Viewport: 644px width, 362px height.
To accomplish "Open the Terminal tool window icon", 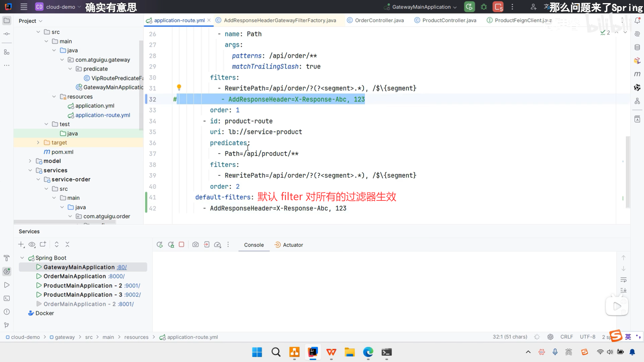I will point(6,298).
